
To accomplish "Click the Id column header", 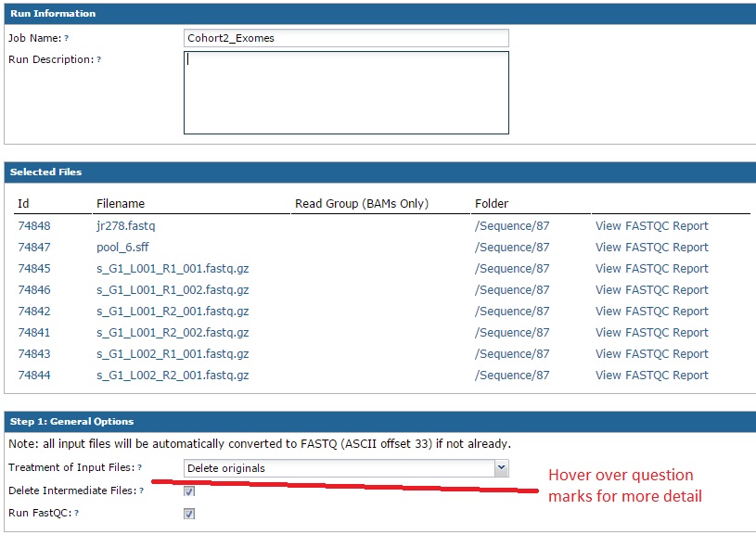I will [23, 204].
